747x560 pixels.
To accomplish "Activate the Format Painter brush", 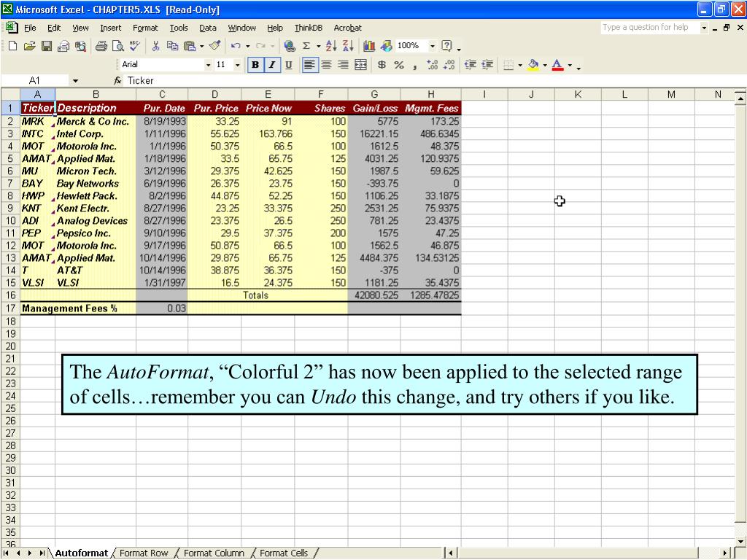I will click(215, 46).
